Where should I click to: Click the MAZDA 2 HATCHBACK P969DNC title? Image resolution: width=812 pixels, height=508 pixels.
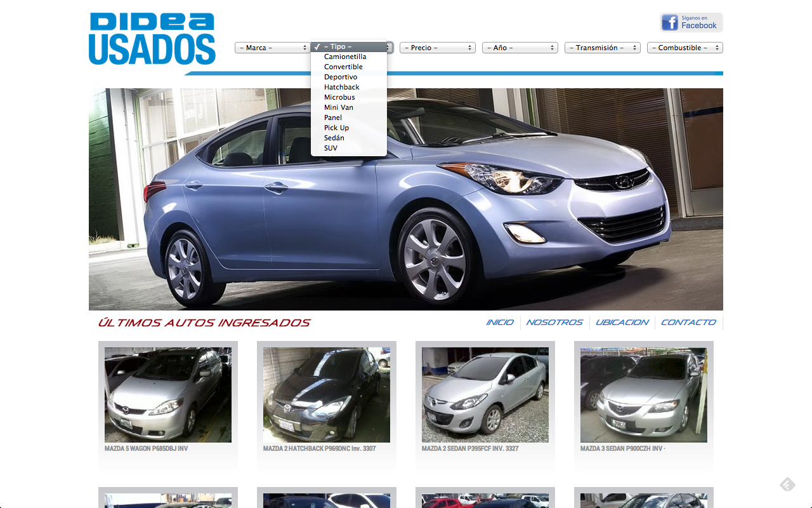pos(320,448)
